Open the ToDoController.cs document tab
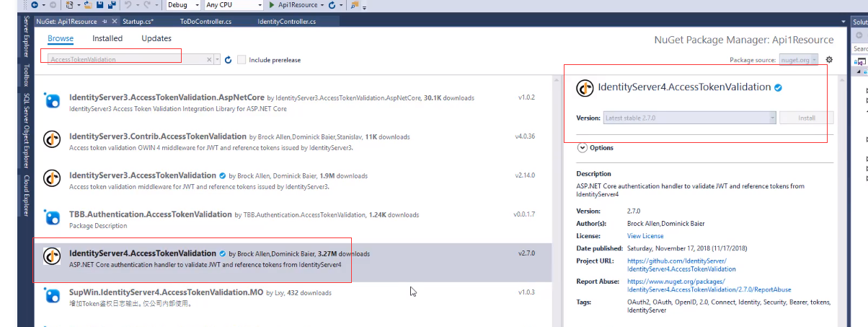This screenshot has height=327, width=868. click(x=205, y=22)
